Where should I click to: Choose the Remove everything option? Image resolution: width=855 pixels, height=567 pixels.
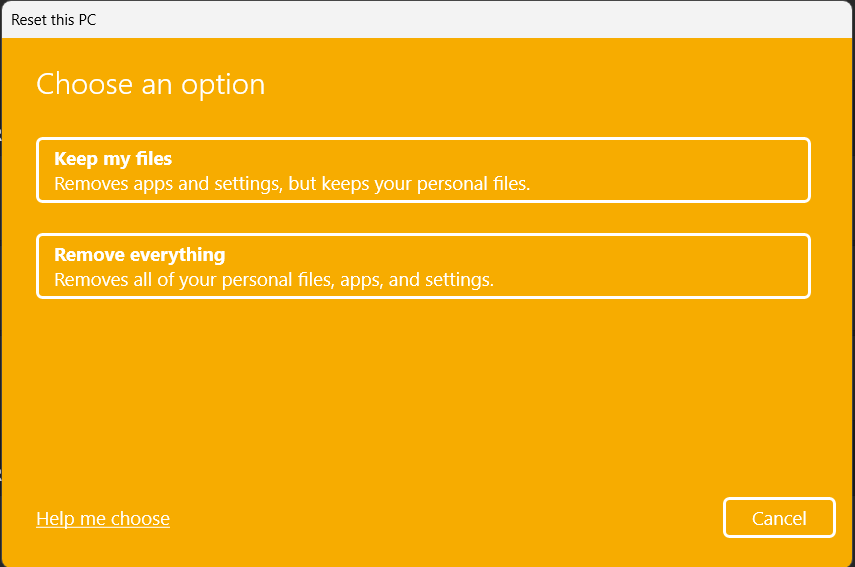(x=423, y=266)
